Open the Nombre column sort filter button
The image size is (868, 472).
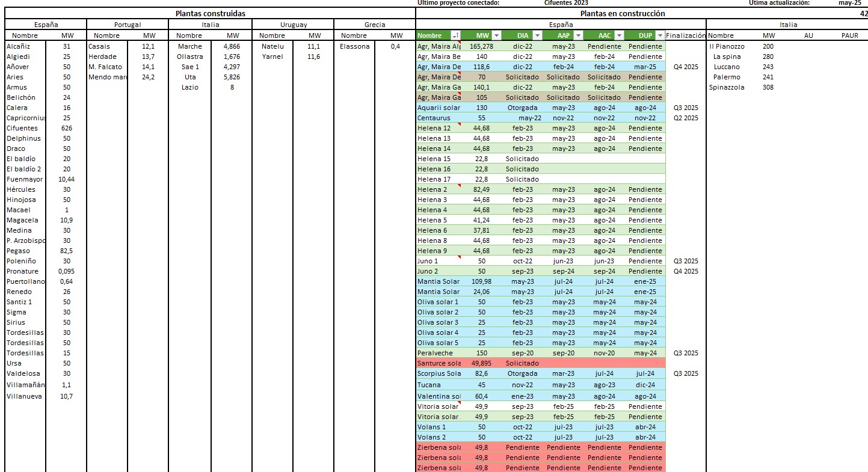point(455,35)
